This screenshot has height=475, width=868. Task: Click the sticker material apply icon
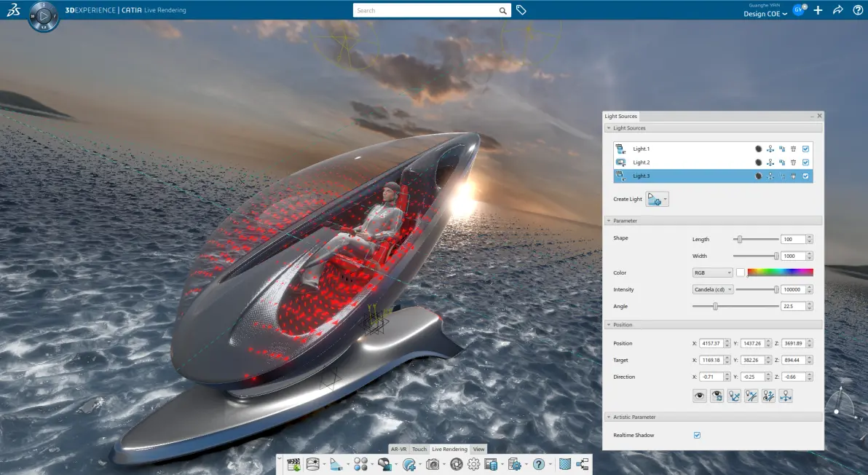tap(384, 465)
